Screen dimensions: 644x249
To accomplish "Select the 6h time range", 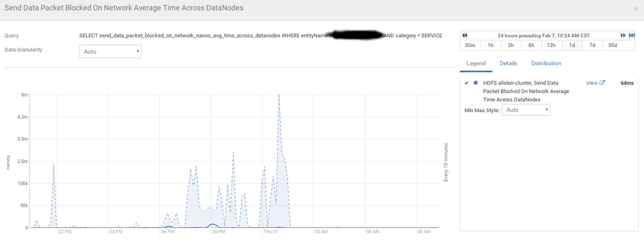I will tap(531, 45).
